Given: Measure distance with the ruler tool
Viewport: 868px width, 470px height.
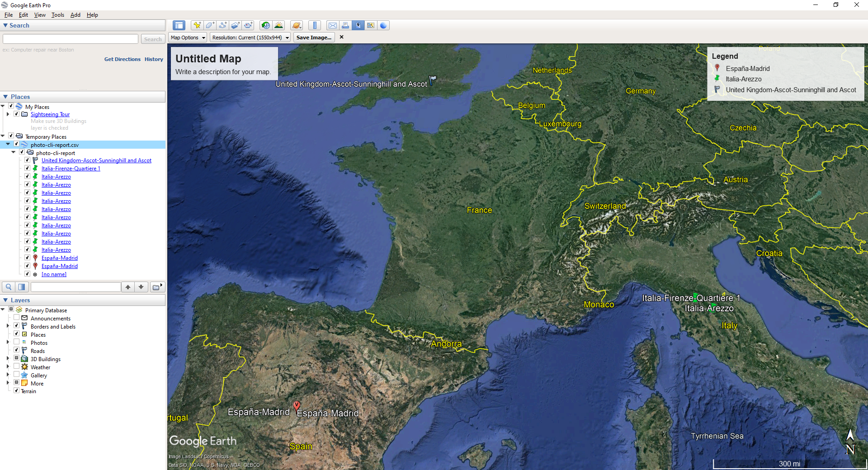Looking at the screenshot, I should pyautogui.click(x=315, y=25).
